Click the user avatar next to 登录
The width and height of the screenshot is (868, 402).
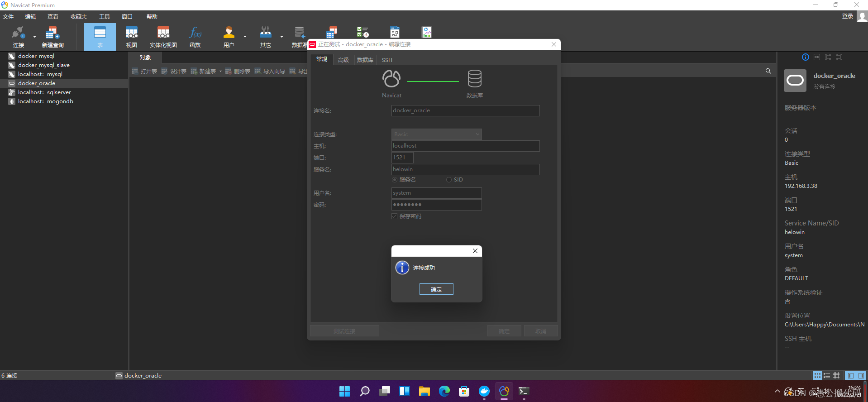click(862, 16)
